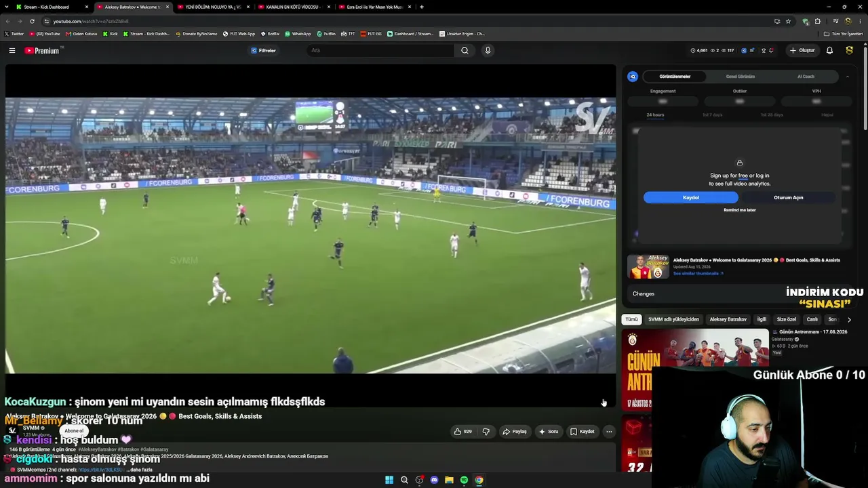Switch to the Esra Erol browser tab
This screenshot has height=488, width=868.
375,7
